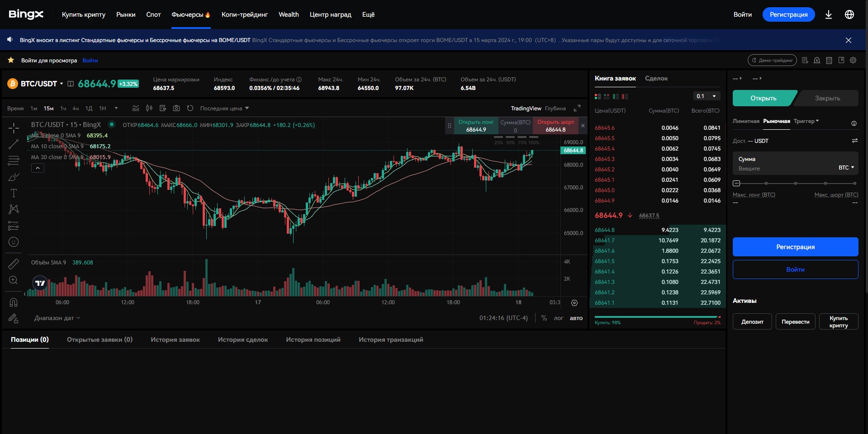The width and height of the screenshot is (868, 434).
Task: Swap the available balance display
Action: [x=854, y=141]
